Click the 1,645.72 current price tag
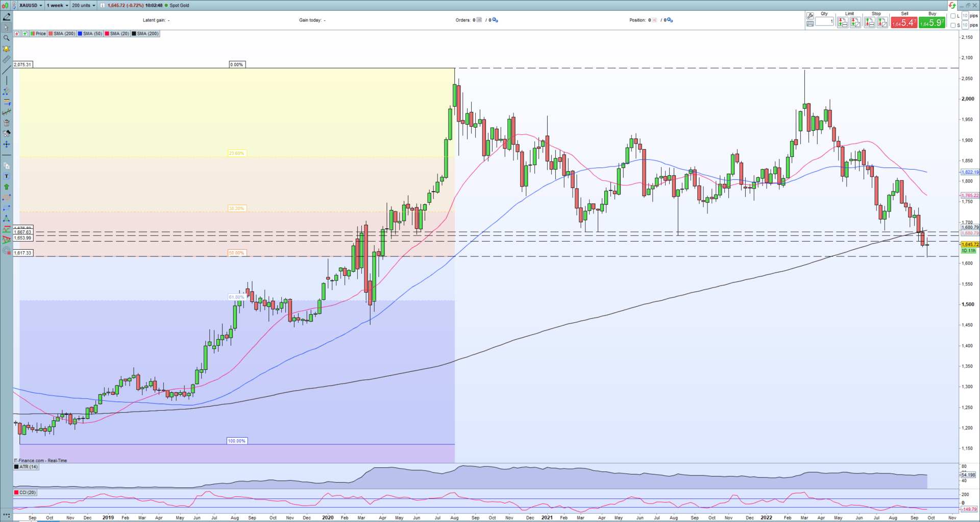The width and height of the screenshot is (980, 522). [x=970, y=245]
